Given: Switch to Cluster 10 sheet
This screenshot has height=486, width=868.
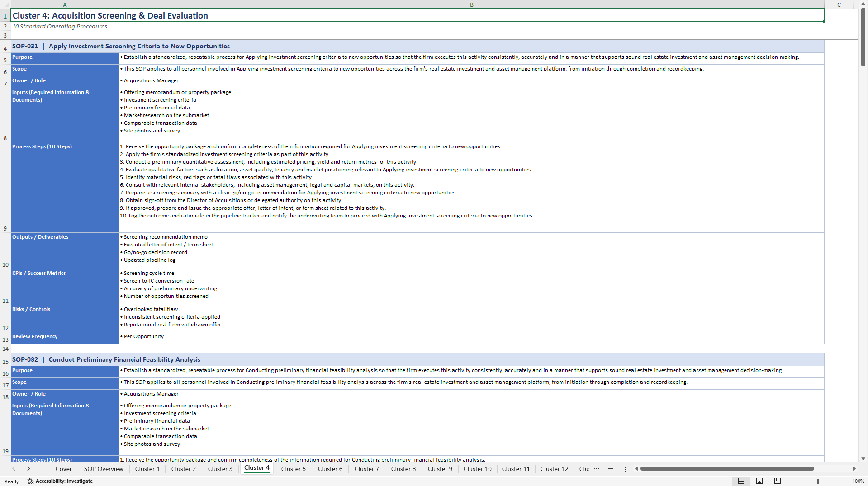Looking at the screenshot, I should click(x=478, y=469).
